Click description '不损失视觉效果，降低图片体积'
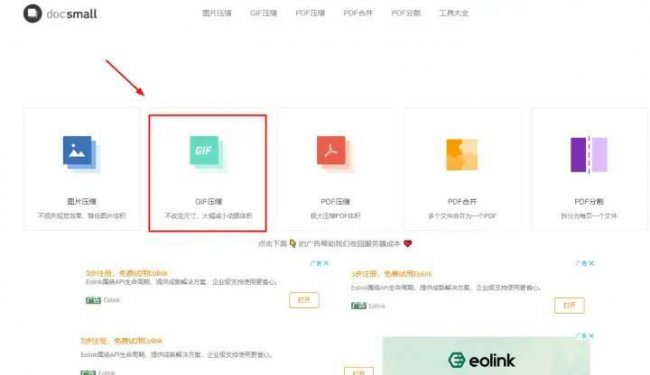 (x=82, y=215)
